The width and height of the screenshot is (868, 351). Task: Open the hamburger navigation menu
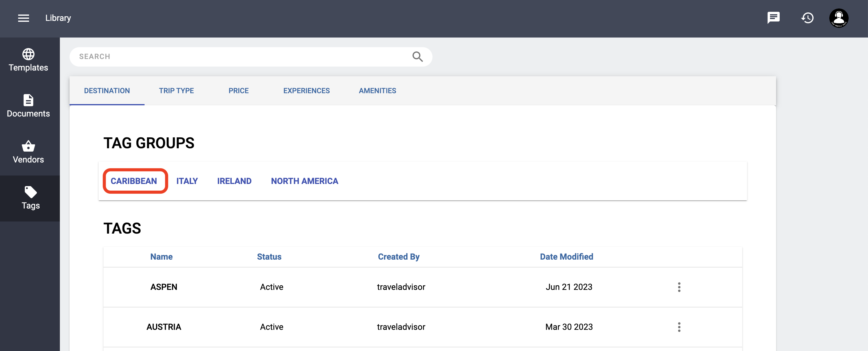point(24,18)
